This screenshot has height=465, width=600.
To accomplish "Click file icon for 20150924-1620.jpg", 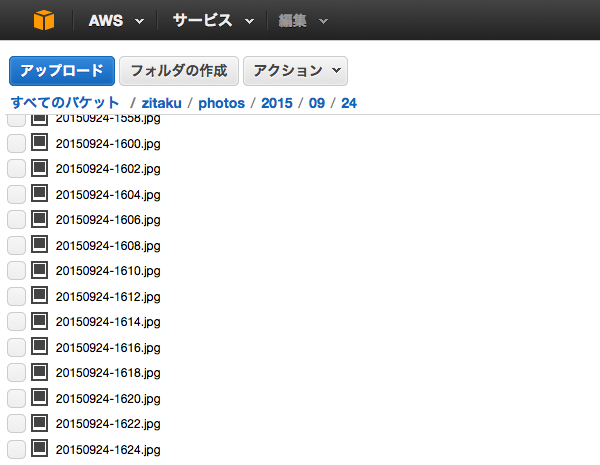I will tap(39, 397).
